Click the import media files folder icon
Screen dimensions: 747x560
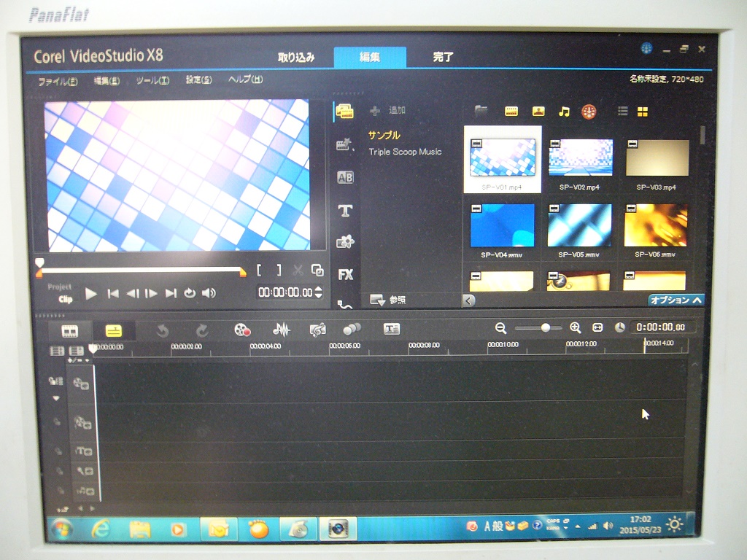[x=481, y=111]
